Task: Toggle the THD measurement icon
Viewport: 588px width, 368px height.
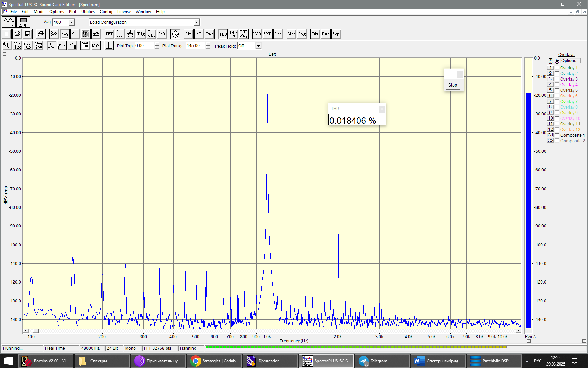Action: point(223,34)
